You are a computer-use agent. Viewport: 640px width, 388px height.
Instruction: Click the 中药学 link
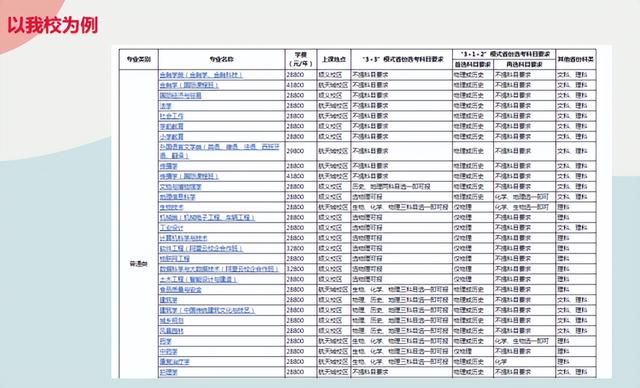pos(169,351)
